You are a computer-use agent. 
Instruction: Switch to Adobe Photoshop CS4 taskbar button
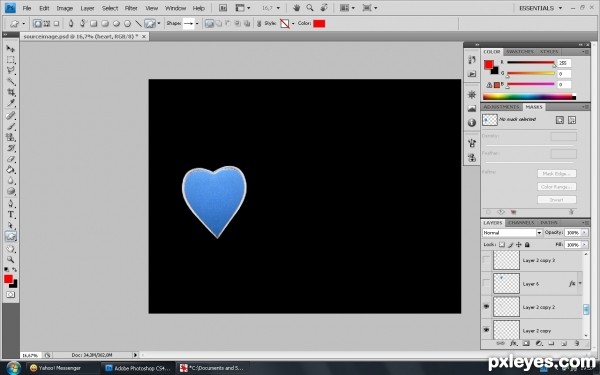pyautogui.click(x=138, y=368)
